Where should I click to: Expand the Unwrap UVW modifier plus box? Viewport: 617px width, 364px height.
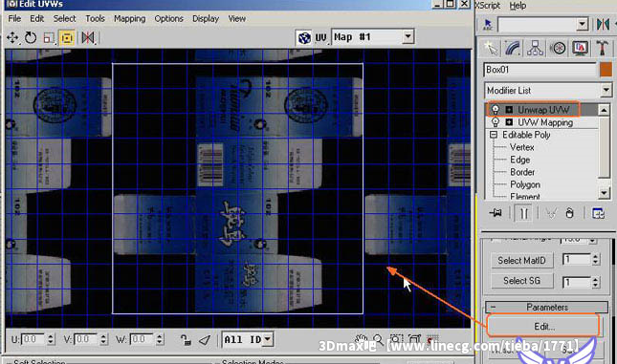pyautogui.click(x=509, y=109)
